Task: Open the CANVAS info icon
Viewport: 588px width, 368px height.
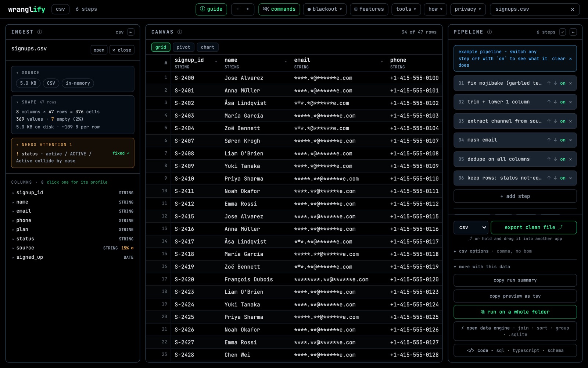Action: point(180,32)
